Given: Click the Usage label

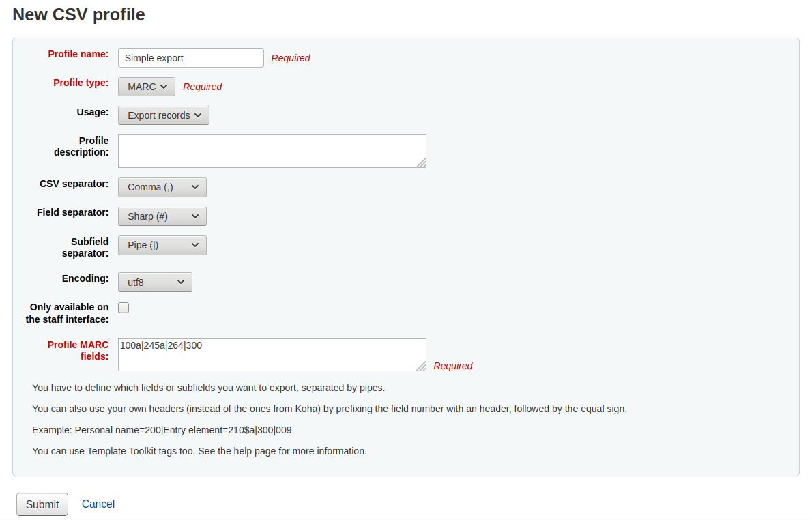Looking at the screenshot, I should [93, 112].
